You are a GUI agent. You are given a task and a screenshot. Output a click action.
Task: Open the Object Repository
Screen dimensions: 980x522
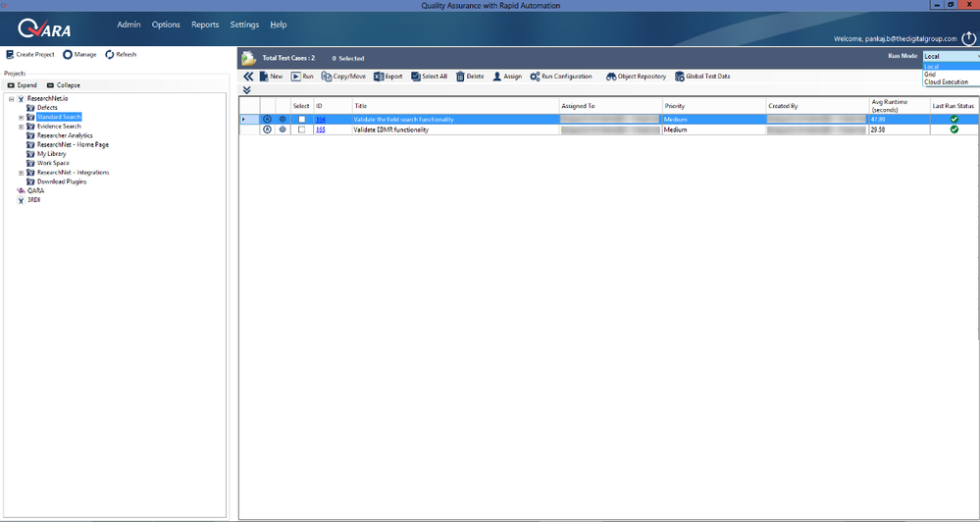pyautogui.click(x=636, y=77)
